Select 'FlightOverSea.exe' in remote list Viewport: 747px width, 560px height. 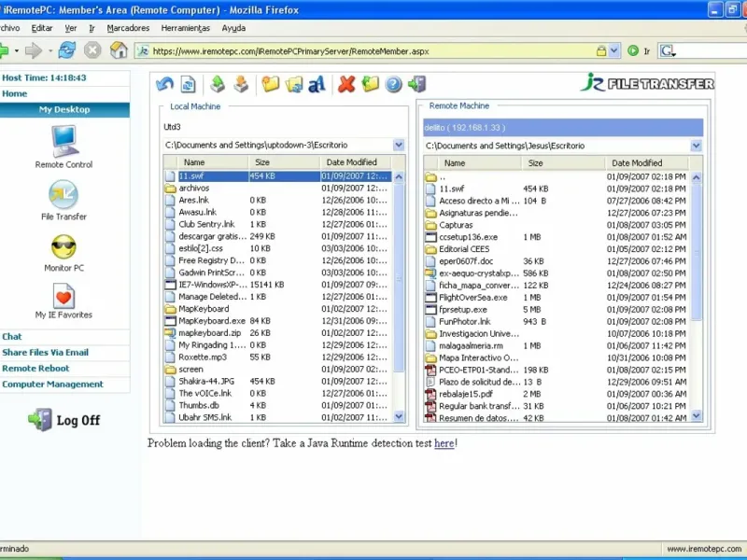click(556, 297)
